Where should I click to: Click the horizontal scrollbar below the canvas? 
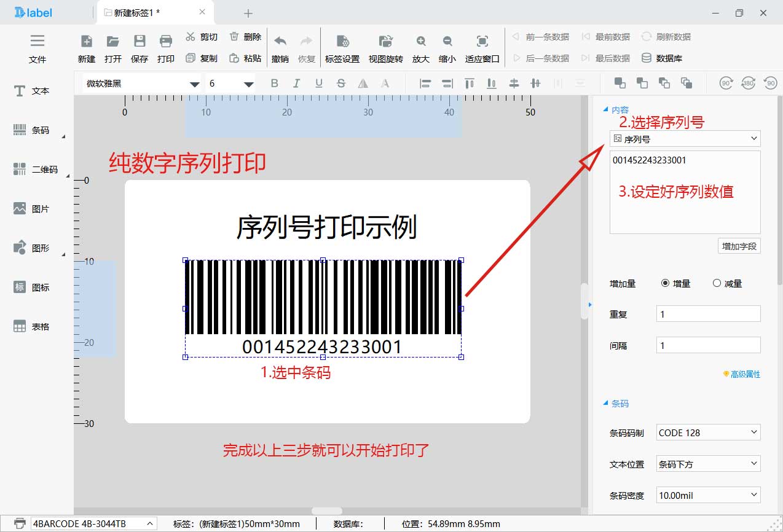coord(327,511)
